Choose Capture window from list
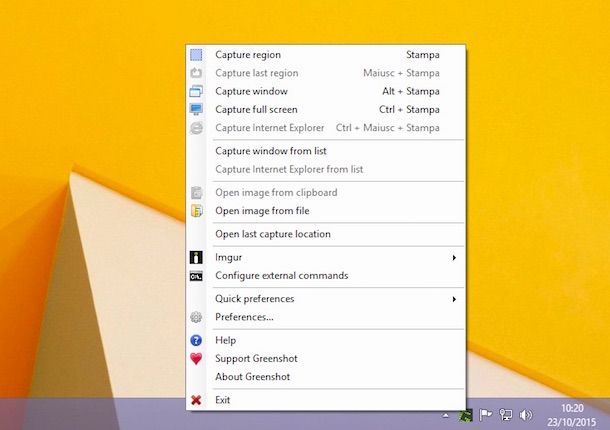 pos(326,151)
